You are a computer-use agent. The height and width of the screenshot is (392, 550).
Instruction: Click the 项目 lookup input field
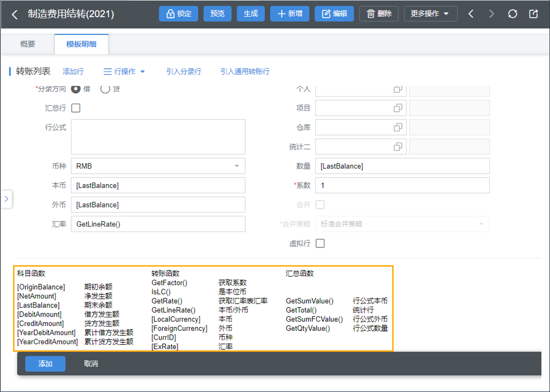[x=361, y=108]
